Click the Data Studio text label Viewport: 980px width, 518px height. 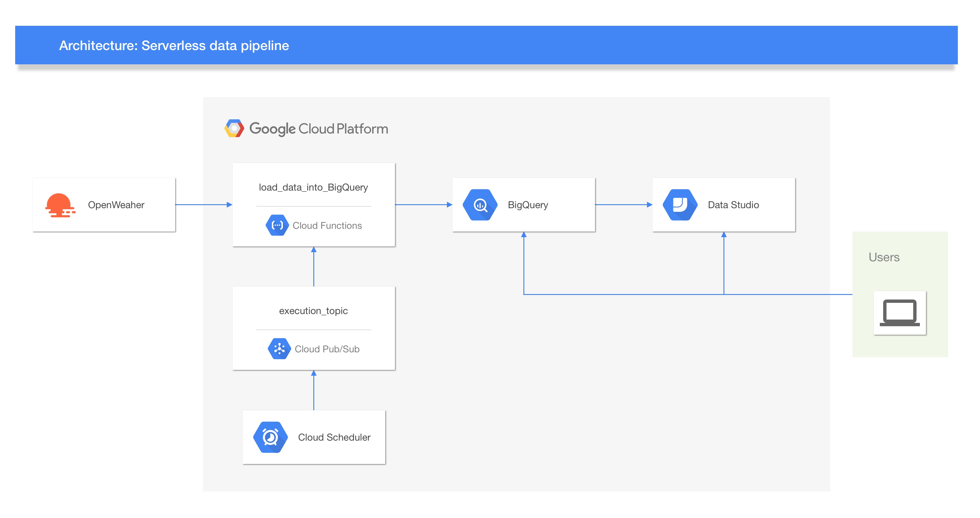click(733, 205)
